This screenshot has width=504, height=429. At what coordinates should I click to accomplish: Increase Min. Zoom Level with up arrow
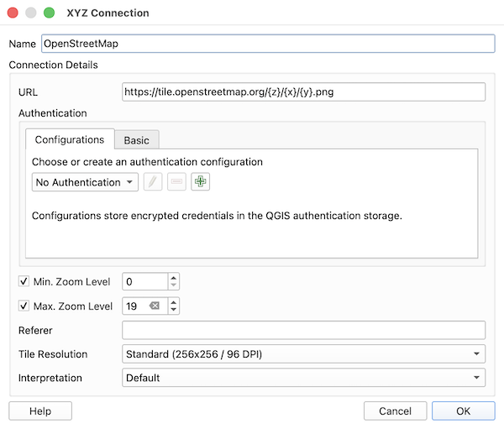point(174,278)
